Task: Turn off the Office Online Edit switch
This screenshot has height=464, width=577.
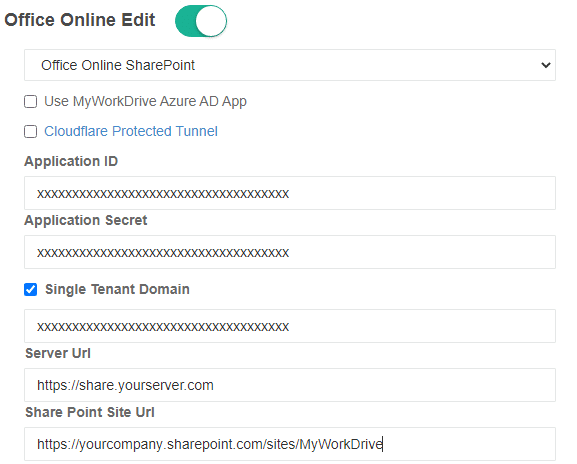Action: point(201,21)
